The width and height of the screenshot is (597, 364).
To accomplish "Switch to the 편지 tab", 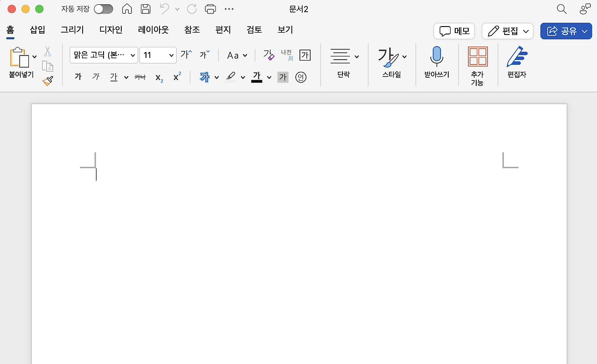I will 223,30.
